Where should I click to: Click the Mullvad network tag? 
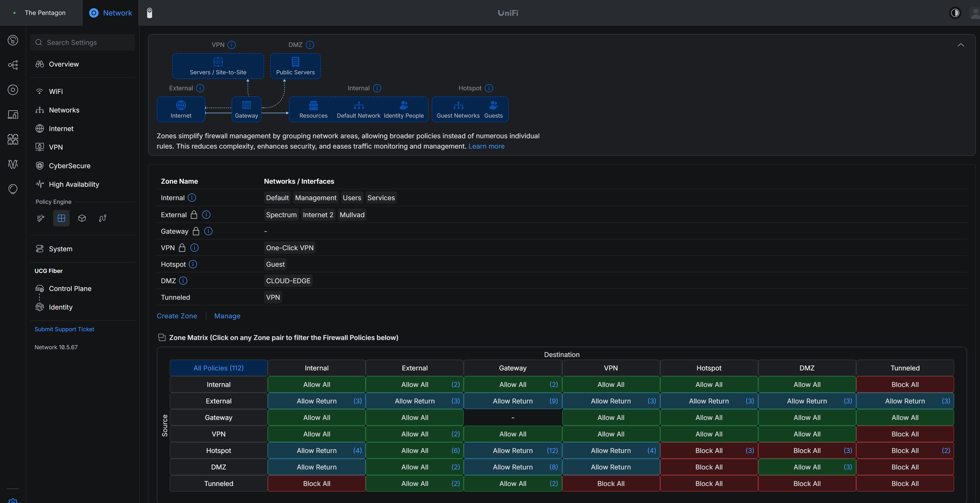coord(352,215)
